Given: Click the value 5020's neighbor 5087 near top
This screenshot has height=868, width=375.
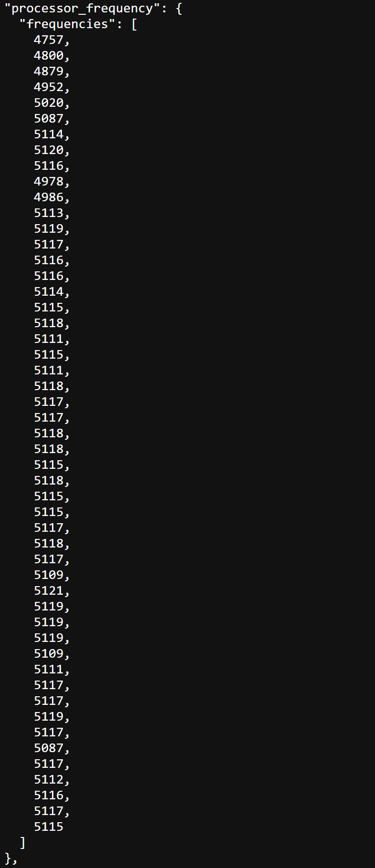Looking at the screenshot, I should tap(49, 119).
